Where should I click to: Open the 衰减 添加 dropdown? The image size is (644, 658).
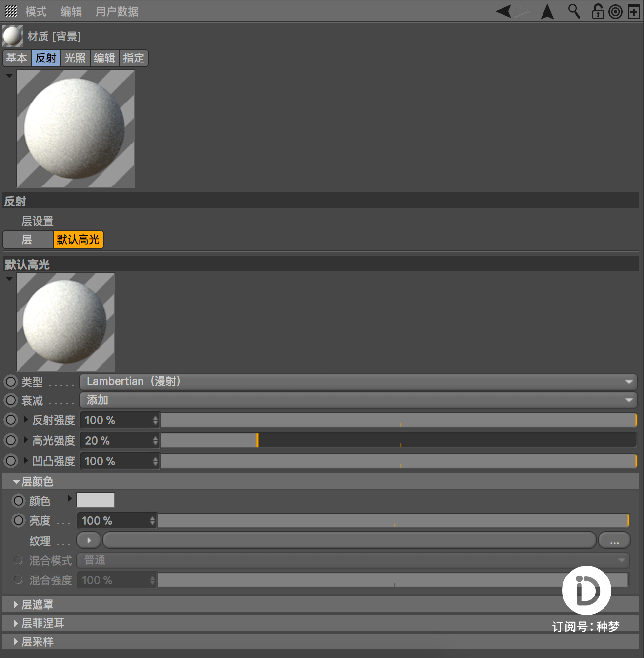pos(359,400)
